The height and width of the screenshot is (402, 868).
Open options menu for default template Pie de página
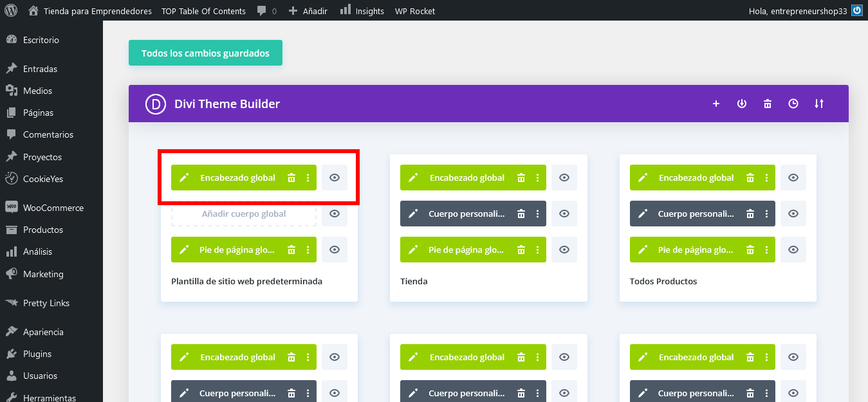click(308, 250)
